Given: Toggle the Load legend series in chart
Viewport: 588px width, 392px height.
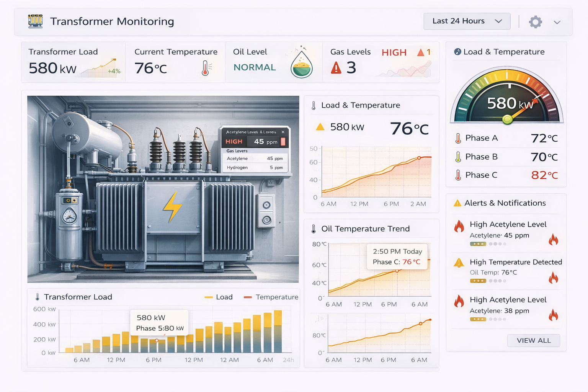Looking at the screenshot, I should [x=219, y=297].
